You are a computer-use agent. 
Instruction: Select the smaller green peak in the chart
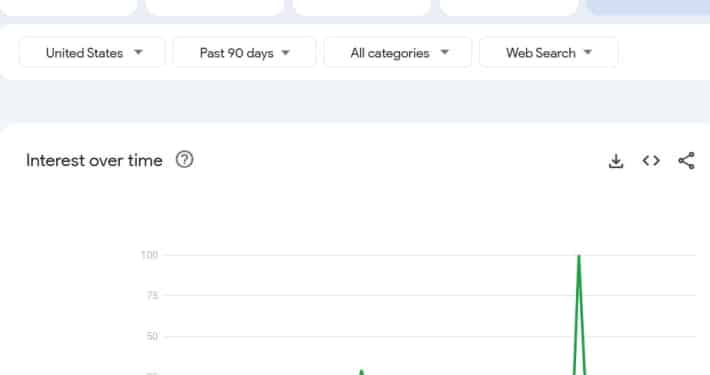[361, 372]
